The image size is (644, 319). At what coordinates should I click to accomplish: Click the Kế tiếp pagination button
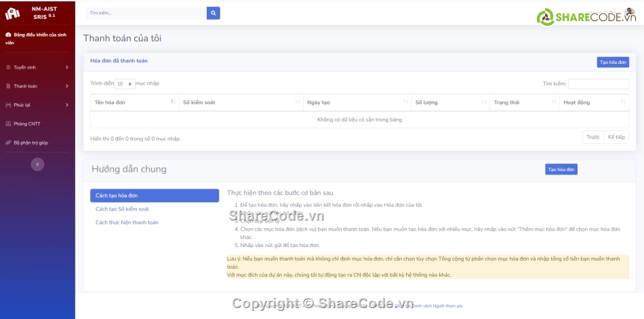616,137
